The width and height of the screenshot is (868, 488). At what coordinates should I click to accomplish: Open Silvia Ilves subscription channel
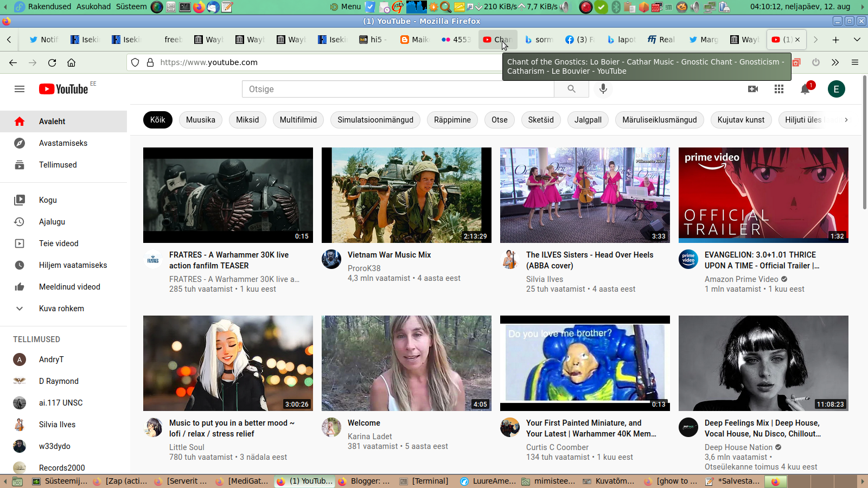click(x=57, y=425)
